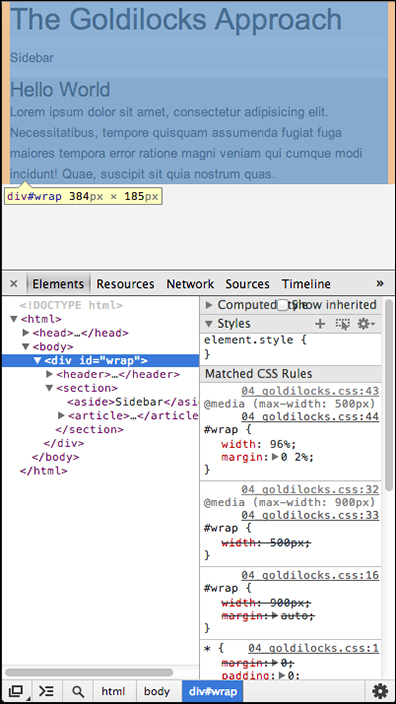
Task: Click the element.style rule block
Action: (x=290, y=347)
